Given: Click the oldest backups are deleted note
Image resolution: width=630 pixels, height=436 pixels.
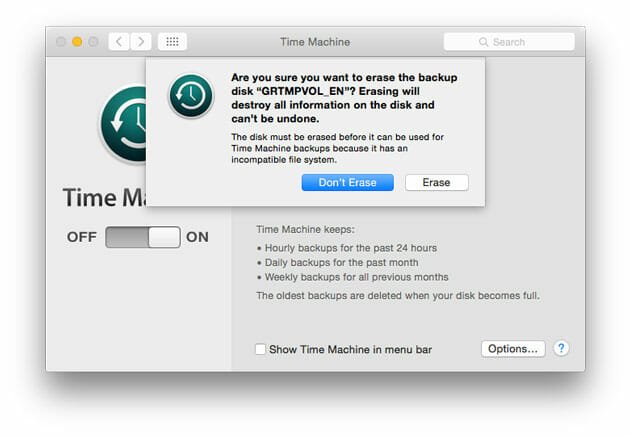Looking at the screenshot, I should [x=398, y=296].
